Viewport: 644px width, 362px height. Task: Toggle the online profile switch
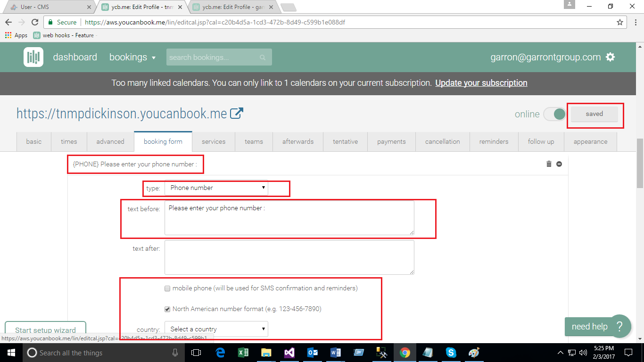(554, 114)
